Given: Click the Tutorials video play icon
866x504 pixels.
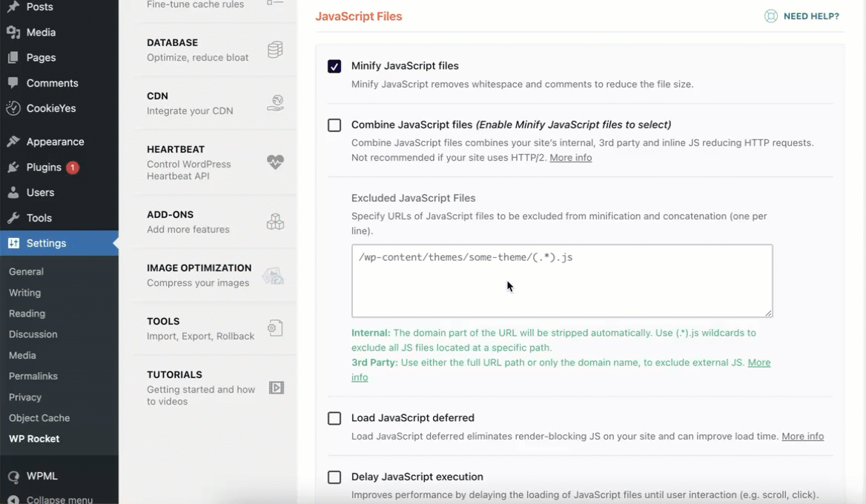Looking at the screenshot, I should click(276, 388).
